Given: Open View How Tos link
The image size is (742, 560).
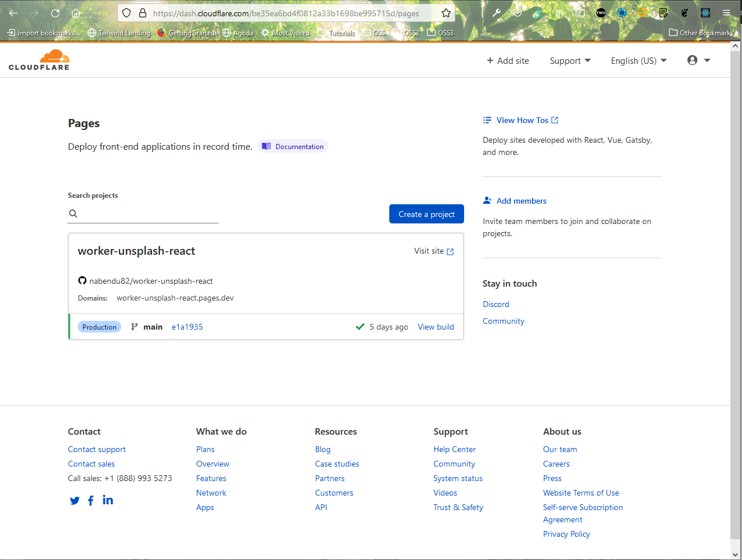Looking at the screenshot, I should pos(520,121).
